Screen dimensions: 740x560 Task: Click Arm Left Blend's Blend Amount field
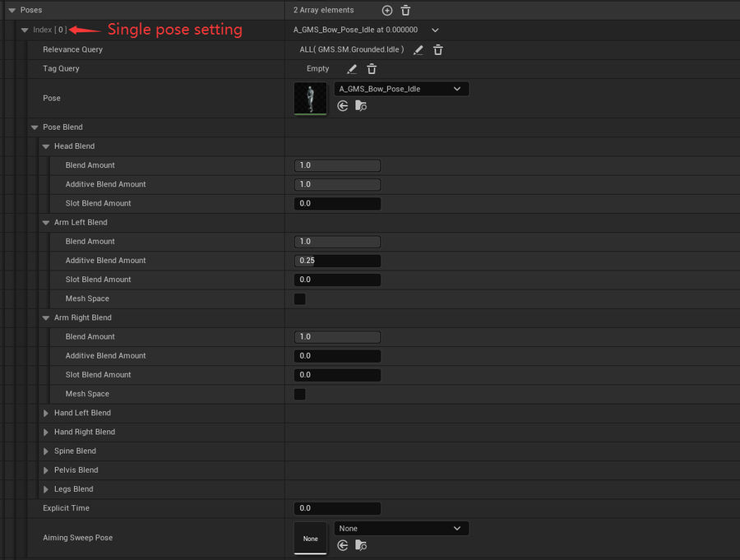337,242
